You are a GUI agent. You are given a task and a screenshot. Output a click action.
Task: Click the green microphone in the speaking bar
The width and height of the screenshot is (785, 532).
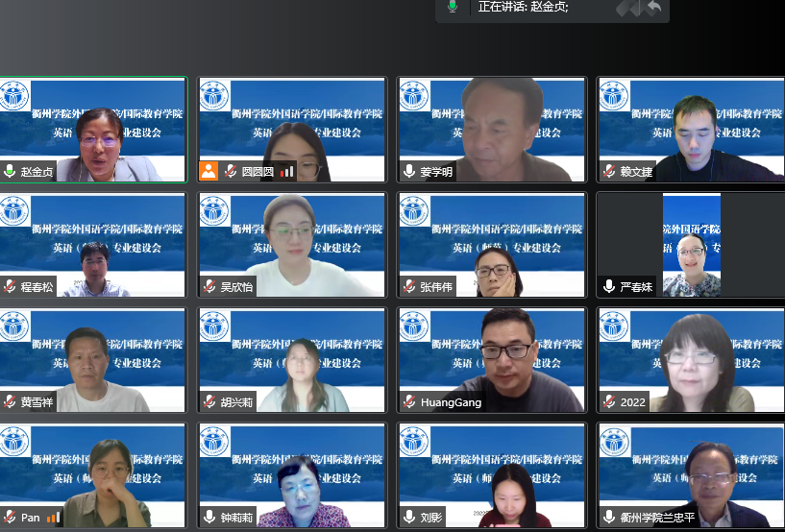pos(453,7)
